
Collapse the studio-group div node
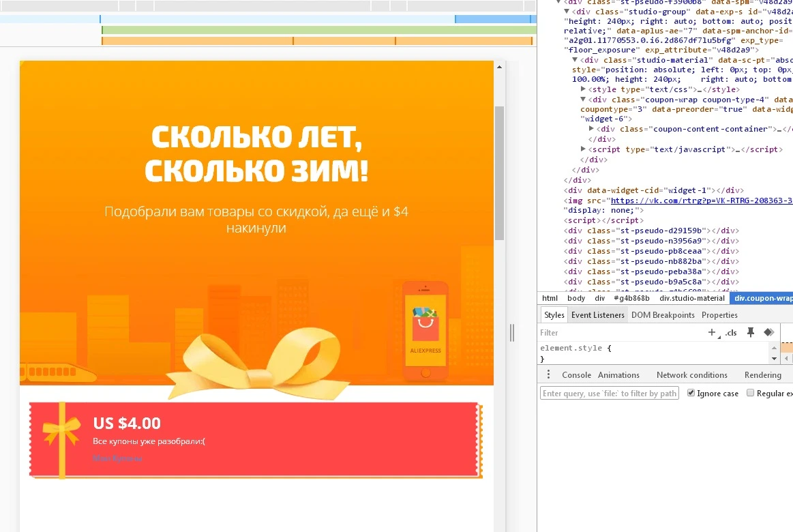click(567, 11)
